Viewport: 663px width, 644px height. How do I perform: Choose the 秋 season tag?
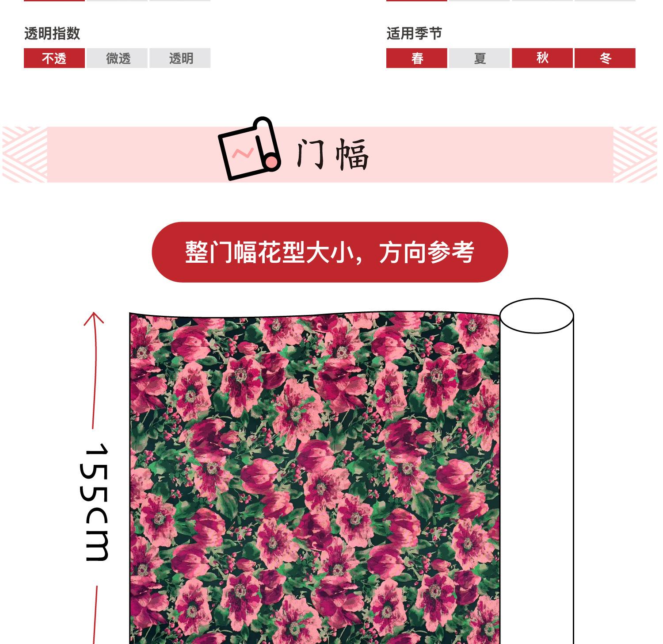(x=542, y=58)
